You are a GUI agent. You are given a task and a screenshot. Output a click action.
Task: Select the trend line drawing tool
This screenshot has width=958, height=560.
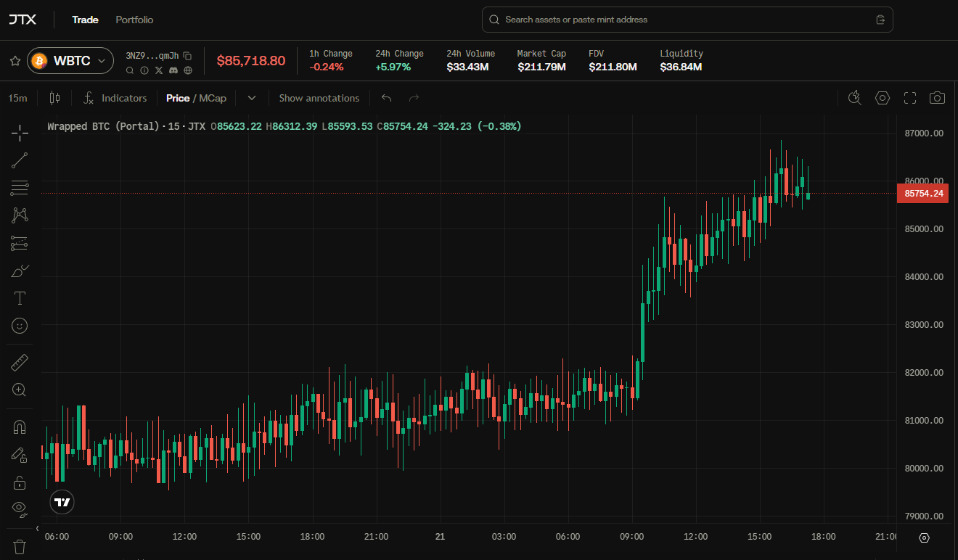pos(20,160)
